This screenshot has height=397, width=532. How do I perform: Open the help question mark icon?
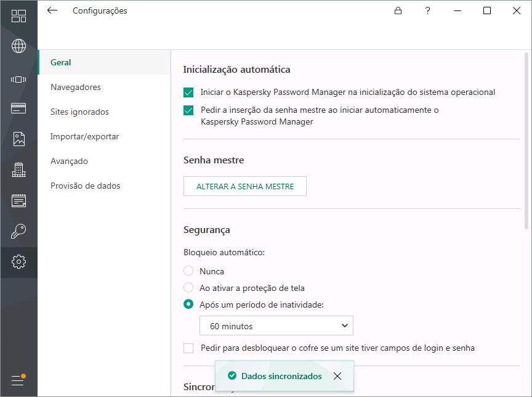tap(428, 10)
